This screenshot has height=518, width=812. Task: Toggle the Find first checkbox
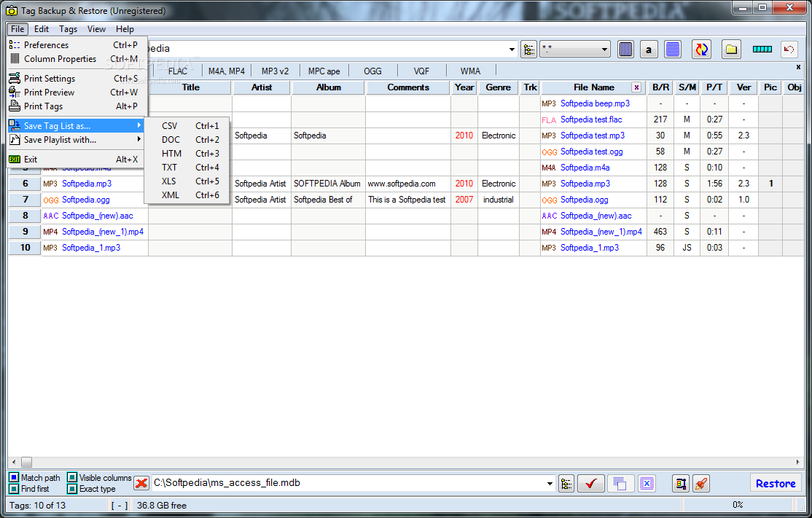coord(14,489)
